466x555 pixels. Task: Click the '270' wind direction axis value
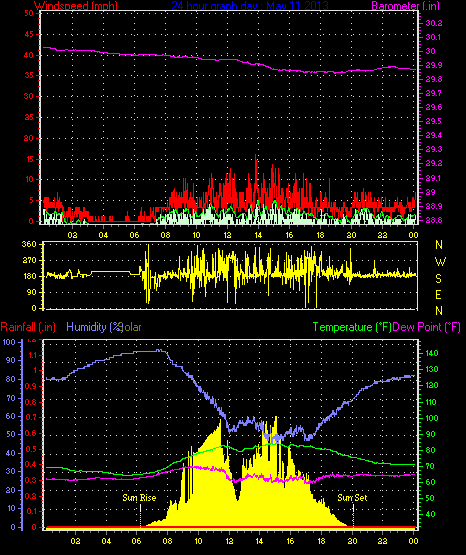(29, 260)
